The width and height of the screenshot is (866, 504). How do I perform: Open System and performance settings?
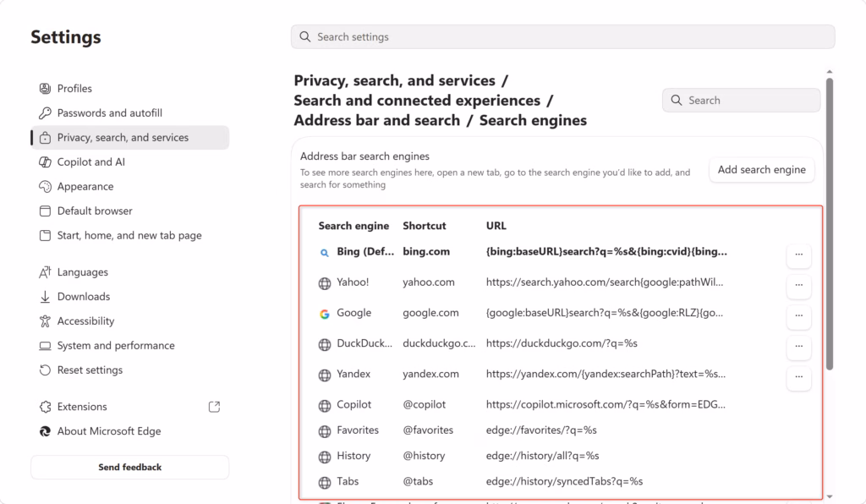[129, 346]
